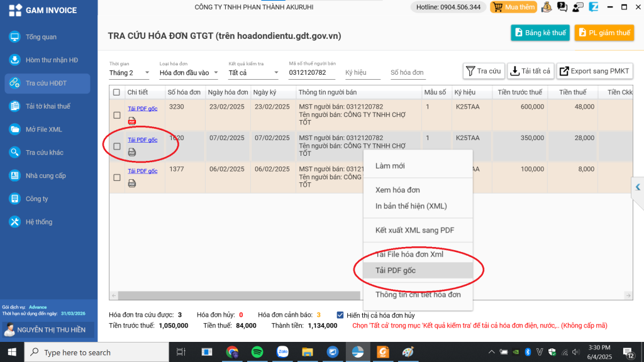Image resolution: width=644 pixels, height=362 pixels.
Task: Click the Hotline: 0904.506.344 label
Action: (448, 7)
